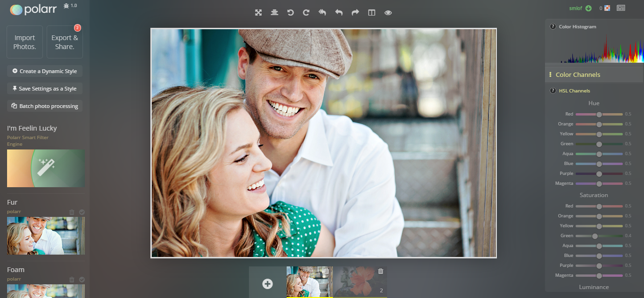The width and height of the screenshot is (644, 298).
Task: Adjust the Saturation Orange slider
Action: [x=599, y=216]
